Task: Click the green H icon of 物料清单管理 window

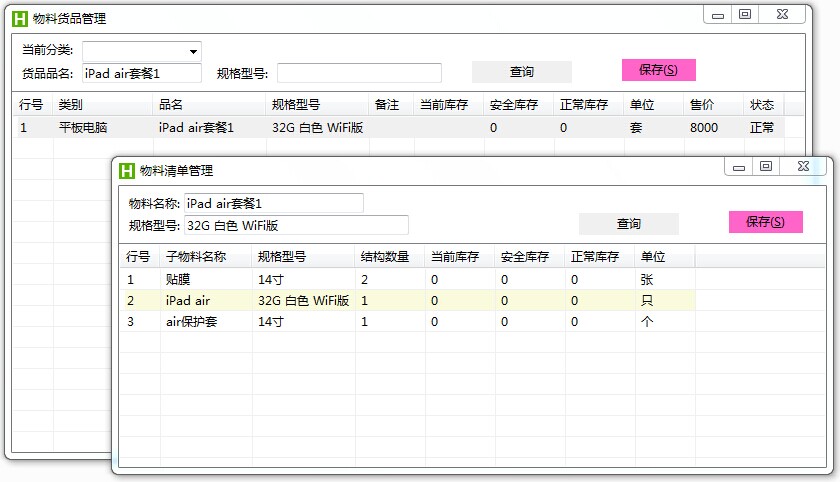Action: point(126,171)
